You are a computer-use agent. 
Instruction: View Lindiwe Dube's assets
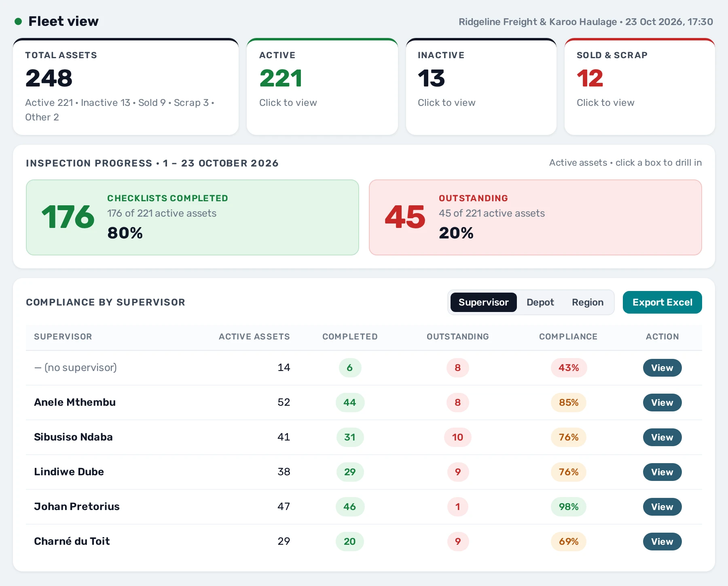(662, 472)
